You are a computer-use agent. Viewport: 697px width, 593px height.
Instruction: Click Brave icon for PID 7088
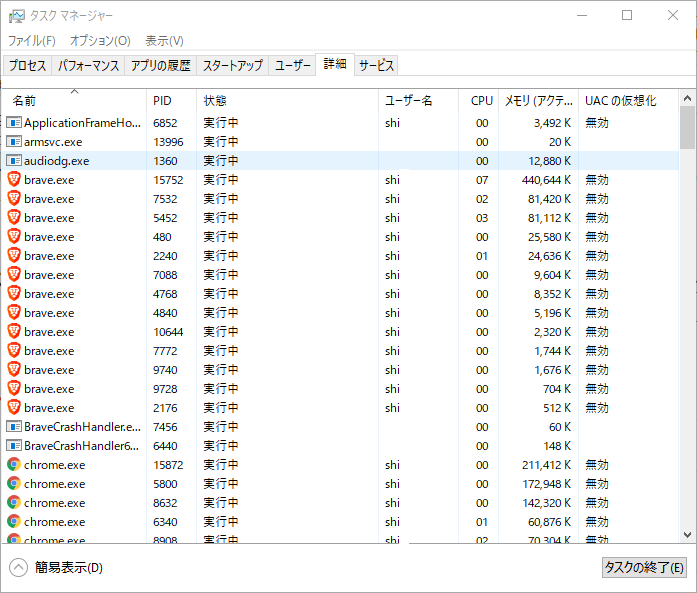click(x=14, y=274)
